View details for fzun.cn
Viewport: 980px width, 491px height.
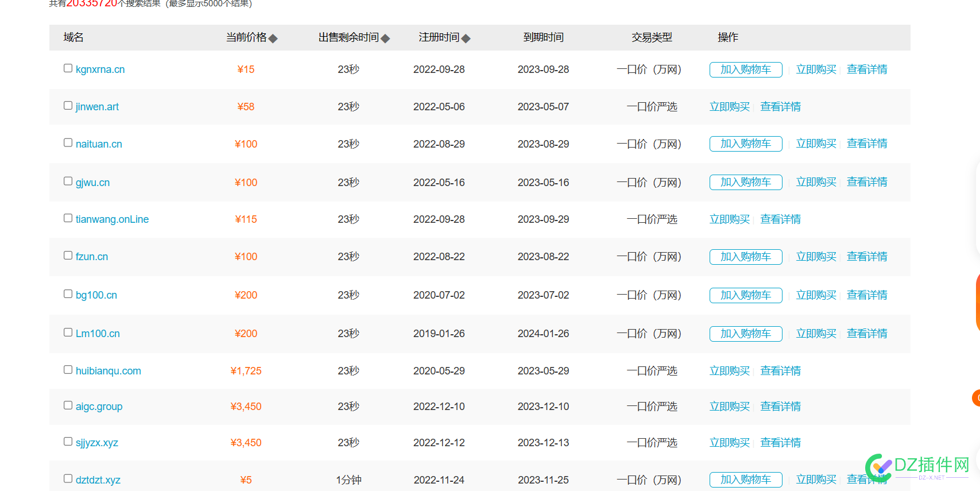(867, 257)
